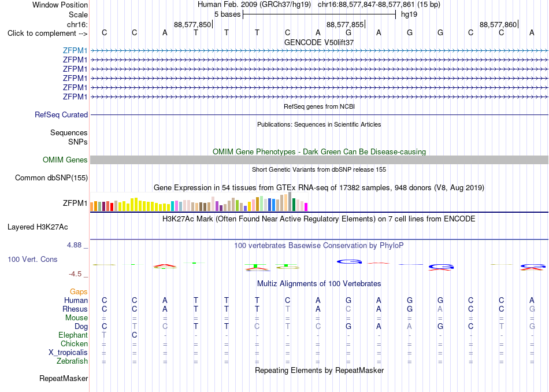
Task: Click 'Short Genetic Variants from dbSNP release 155' title
Action: tap(319, 169)
